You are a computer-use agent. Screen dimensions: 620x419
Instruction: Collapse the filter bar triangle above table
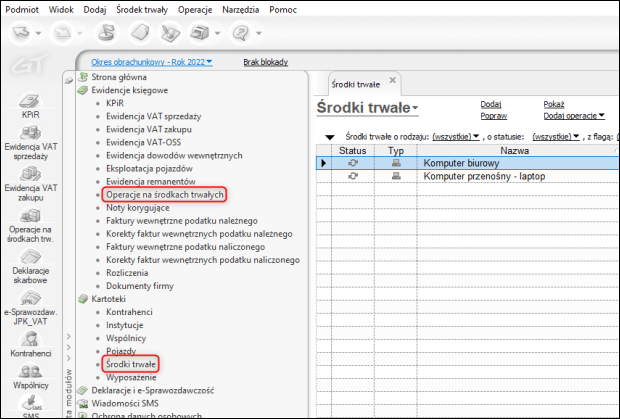[x=330, y=137]
